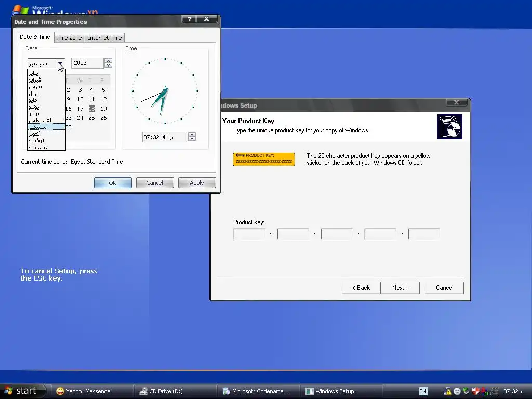Click the taskbar clock 07:32

coord(513,391)
